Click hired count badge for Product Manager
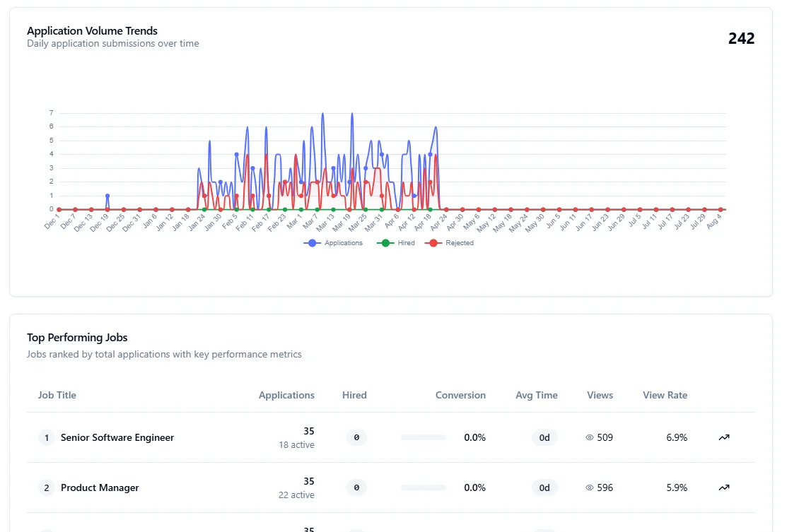 (356, 488)
